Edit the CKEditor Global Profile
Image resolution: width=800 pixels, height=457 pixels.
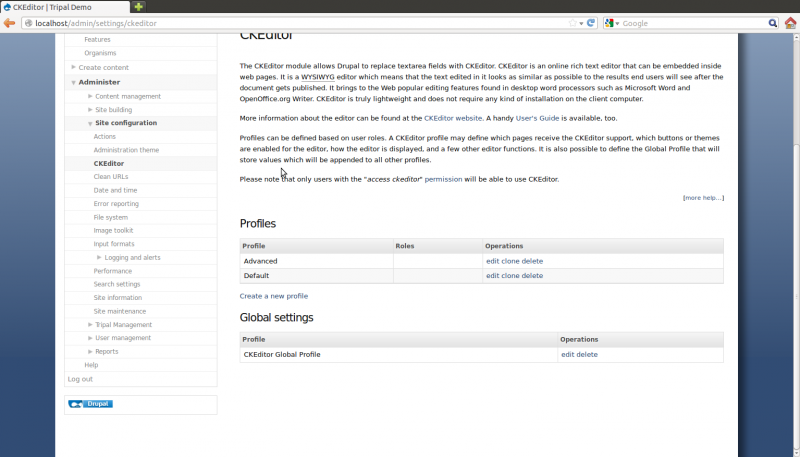pos(567,354)
